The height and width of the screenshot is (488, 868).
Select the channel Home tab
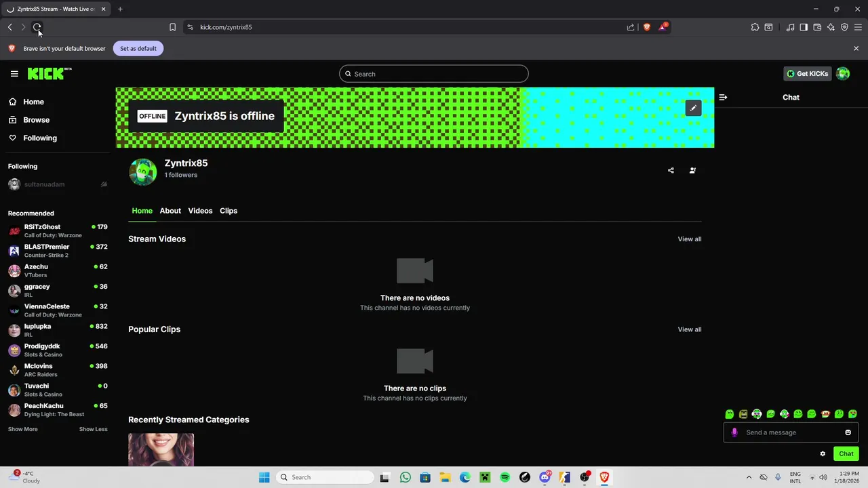pos(142,211)
